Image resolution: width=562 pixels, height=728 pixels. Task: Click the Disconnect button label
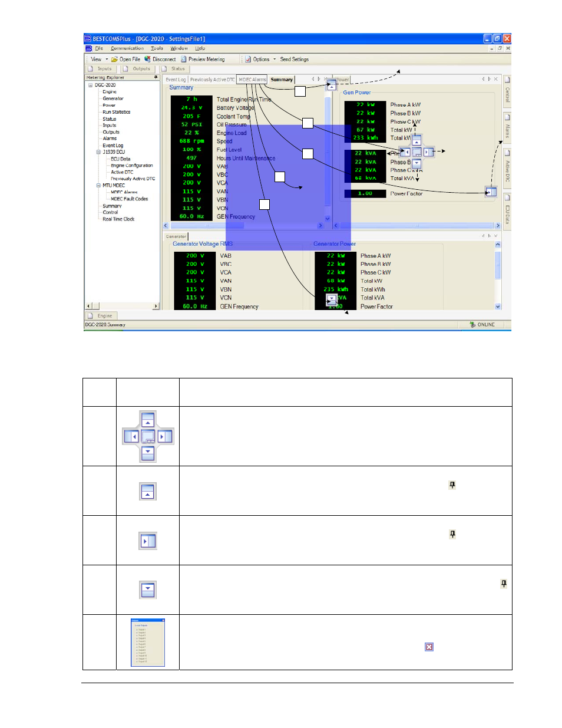point(164,59)
